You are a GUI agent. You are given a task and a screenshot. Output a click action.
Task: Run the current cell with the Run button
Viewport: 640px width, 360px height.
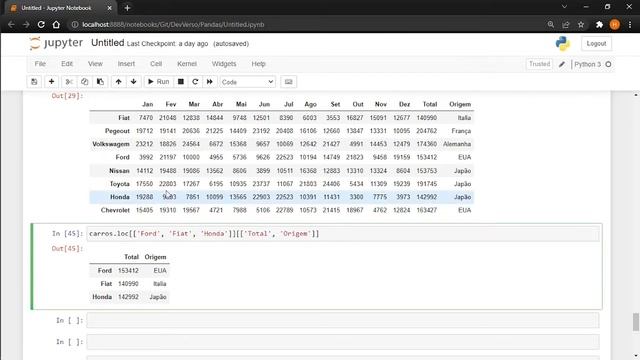click(x=158, y=82)
